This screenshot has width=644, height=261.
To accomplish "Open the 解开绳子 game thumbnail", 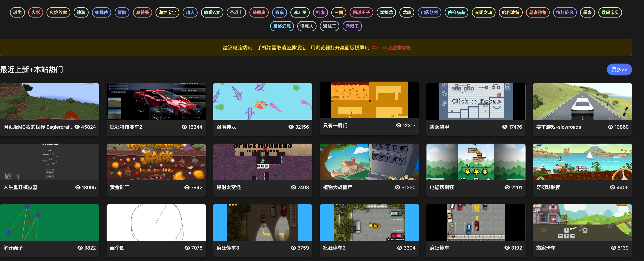I will 50,222.
